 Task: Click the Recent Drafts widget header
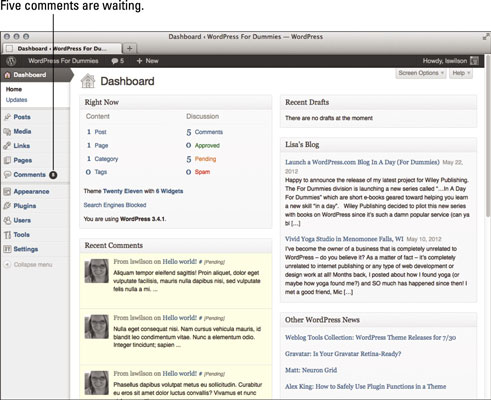coord(379,102)
